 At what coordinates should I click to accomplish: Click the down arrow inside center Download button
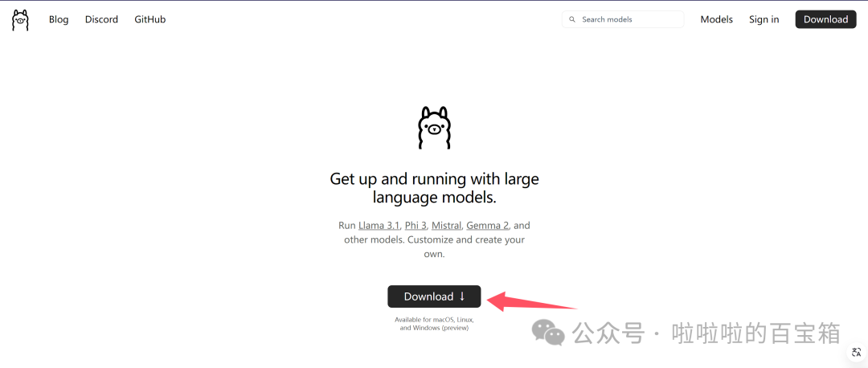tap(462, 296)
